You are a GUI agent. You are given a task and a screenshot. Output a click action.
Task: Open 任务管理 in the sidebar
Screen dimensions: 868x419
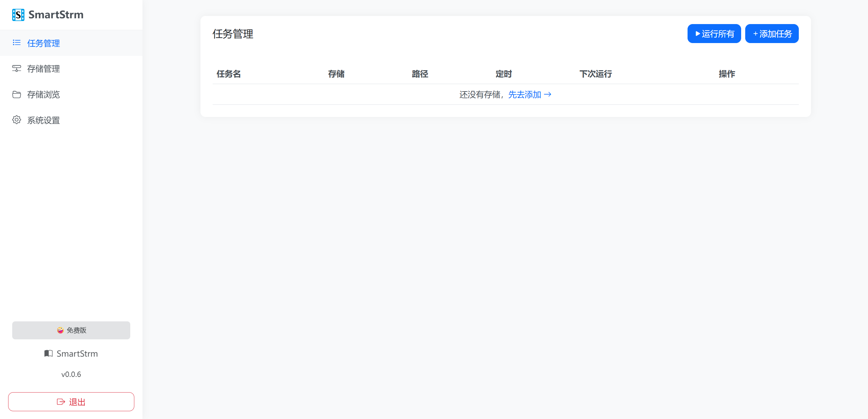43,43
